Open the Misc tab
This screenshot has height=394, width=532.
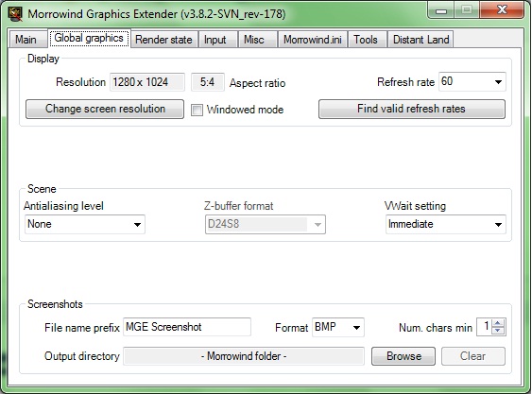coord(254,40)
